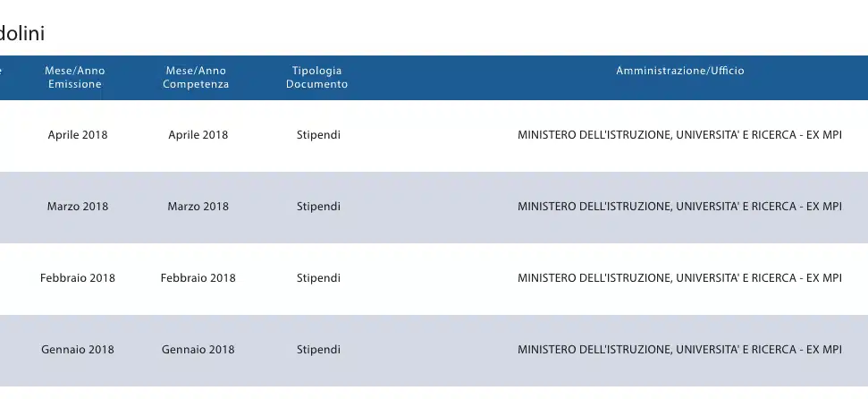868x399 pixels.
Task: Sort by Mese/Anno Emissione column header
Action: tap(75, 78)
